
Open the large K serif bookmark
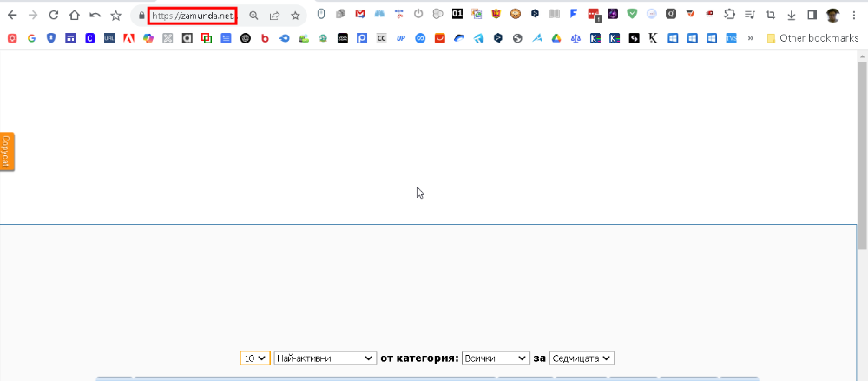[x=654, y=38]
